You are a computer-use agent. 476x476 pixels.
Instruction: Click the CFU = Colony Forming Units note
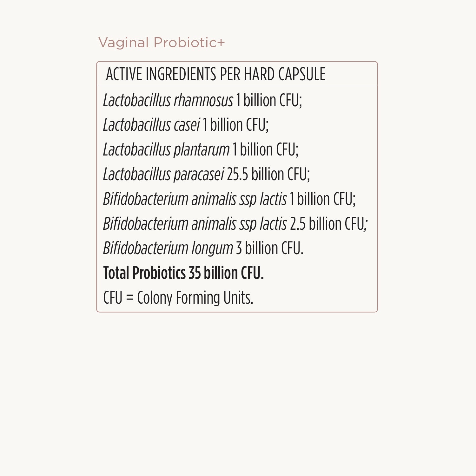click(x=178, y=298)
